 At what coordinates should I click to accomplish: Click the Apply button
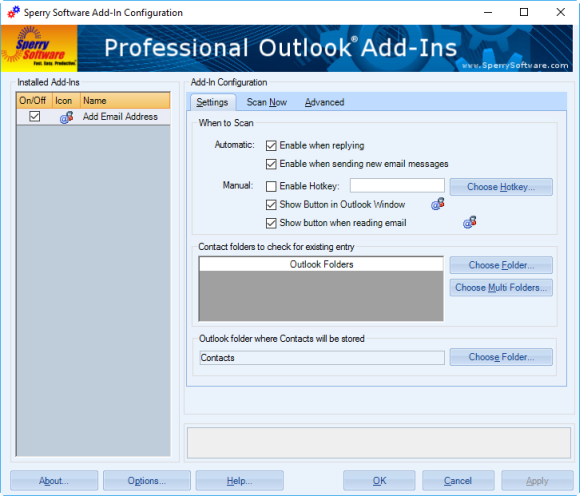(537, 480)
